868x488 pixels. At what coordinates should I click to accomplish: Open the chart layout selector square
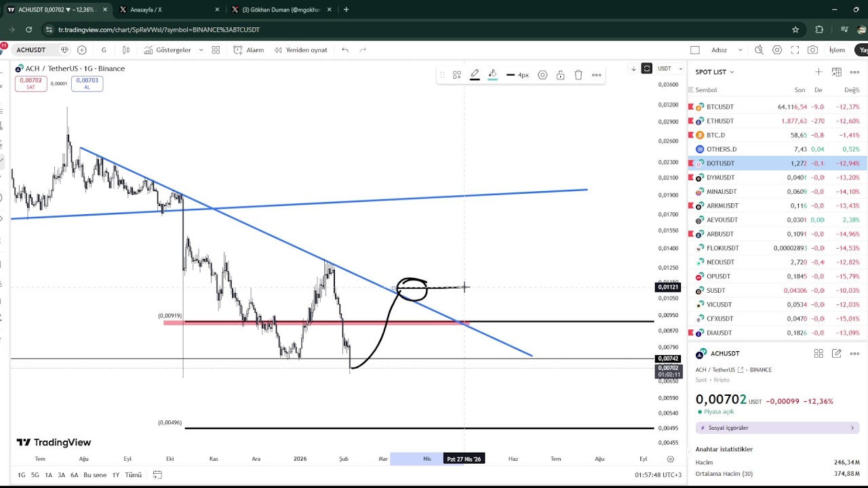(695, 50)
